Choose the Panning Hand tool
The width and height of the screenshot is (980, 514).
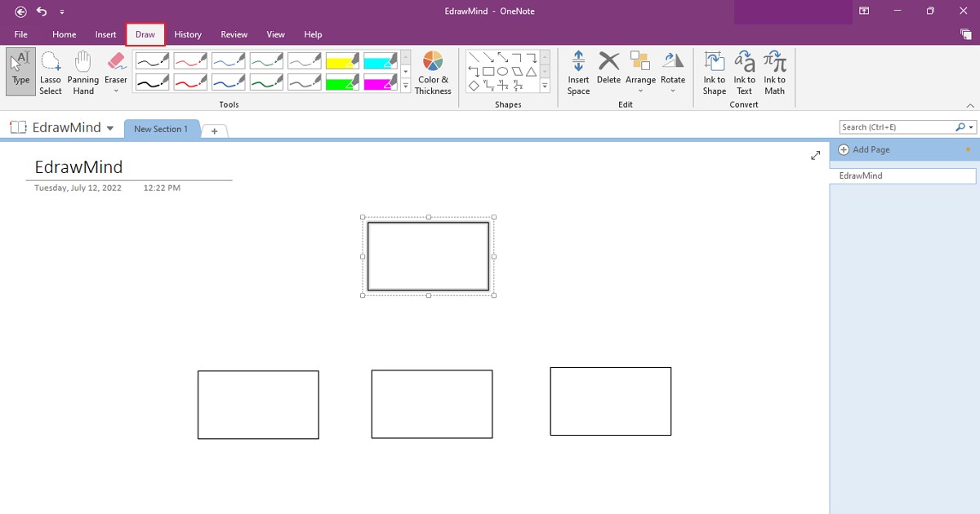point(83,72)
